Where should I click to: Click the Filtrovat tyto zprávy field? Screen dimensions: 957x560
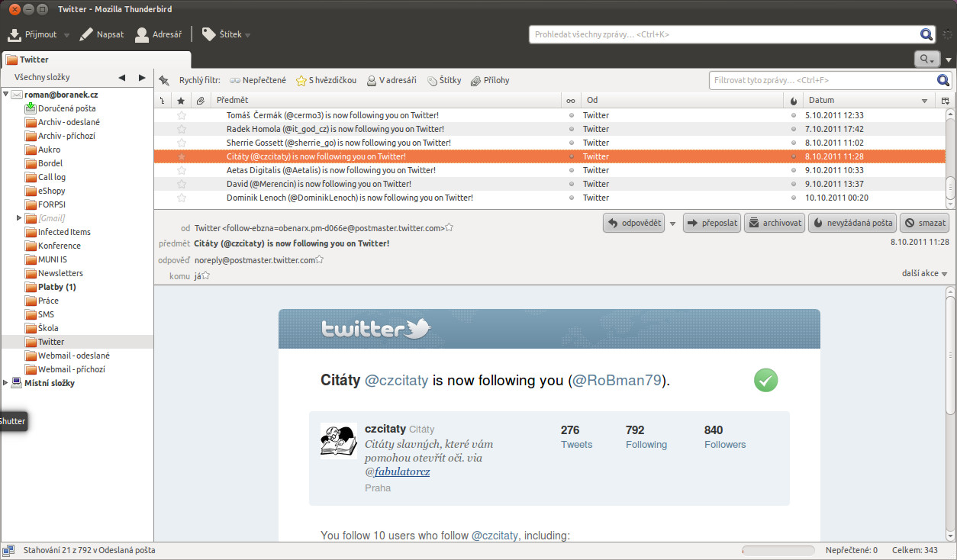point(823,80)
